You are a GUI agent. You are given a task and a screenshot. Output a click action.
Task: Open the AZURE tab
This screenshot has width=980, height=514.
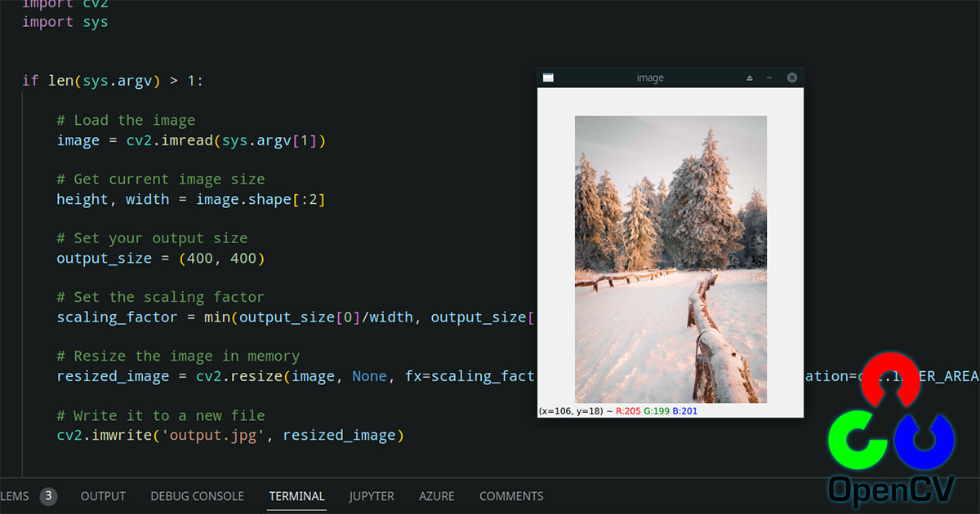tap(437, 496)
